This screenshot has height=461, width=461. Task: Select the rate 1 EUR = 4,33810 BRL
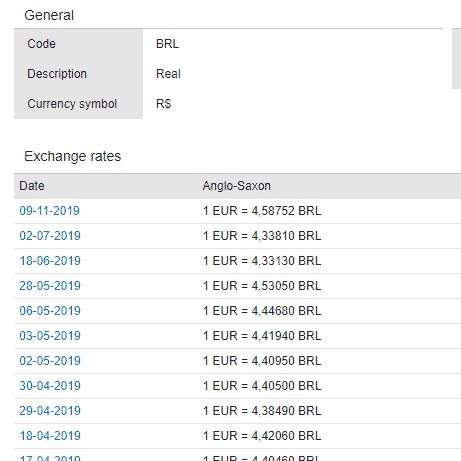(262, 236)
